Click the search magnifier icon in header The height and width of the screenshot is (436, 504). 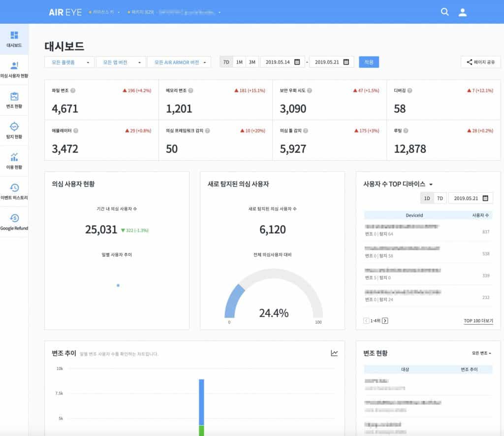click(444, 12)
